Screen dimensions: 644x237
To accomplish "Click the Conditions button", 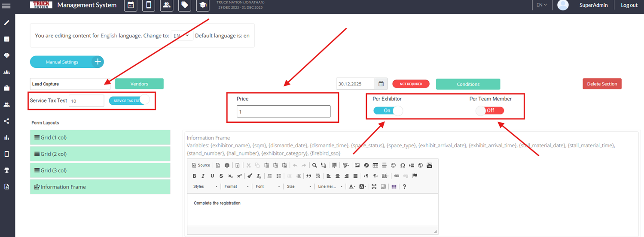I will click(468, 84).
